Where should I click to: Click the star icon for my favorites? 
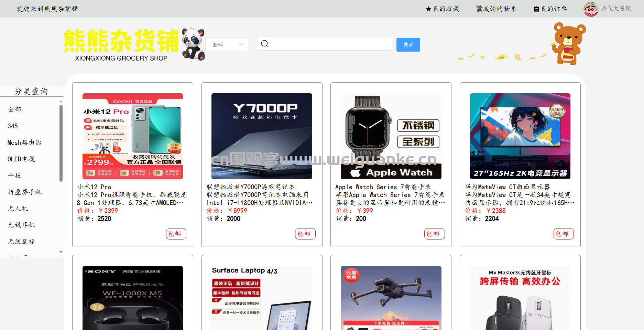[428, 9]
